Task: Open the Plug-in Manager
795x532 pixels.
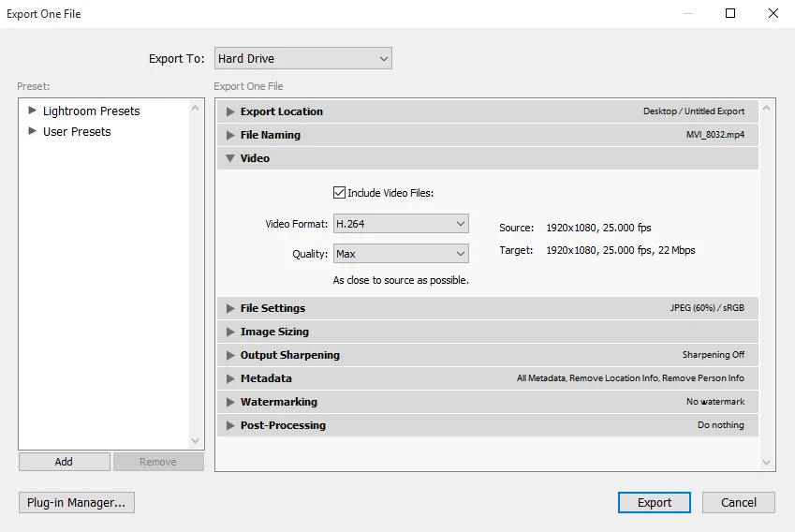Action: (x=77, y=503)
